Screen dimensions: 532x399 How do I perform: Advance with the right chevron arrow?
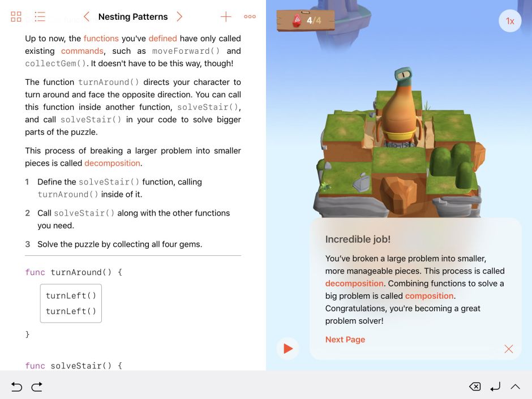pyautogui.click(x=179, y=16)
